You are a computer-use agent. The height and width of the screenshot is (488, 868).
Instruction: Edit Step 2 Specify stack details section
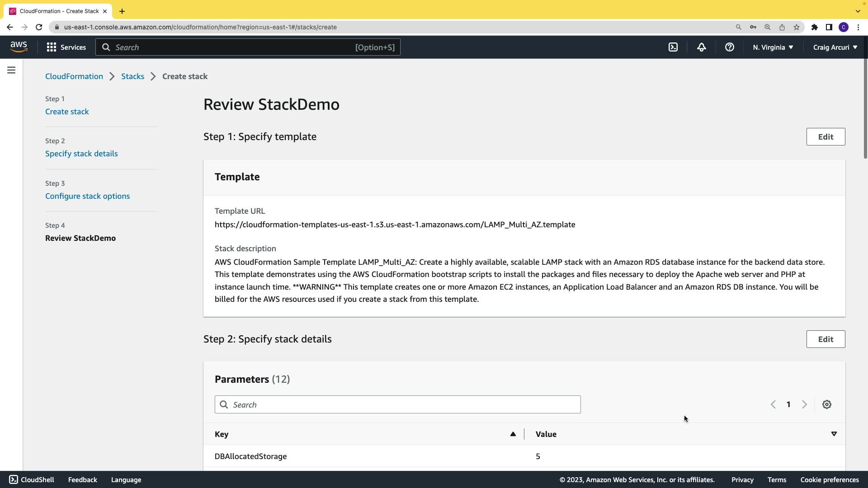tap(825, 339)
